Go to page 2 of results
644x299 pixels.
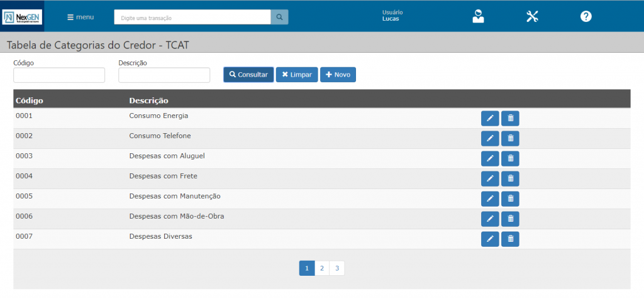coord(321,268)
